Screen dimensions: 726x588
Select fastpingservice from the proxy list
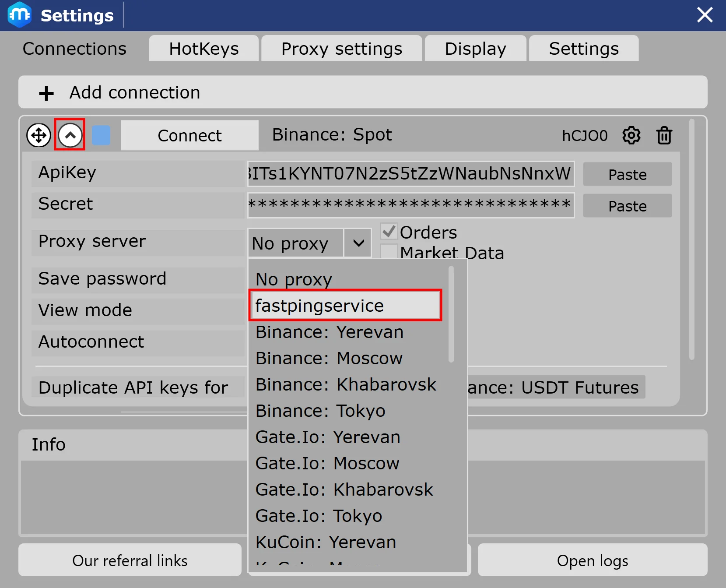(x=345, y=306)
